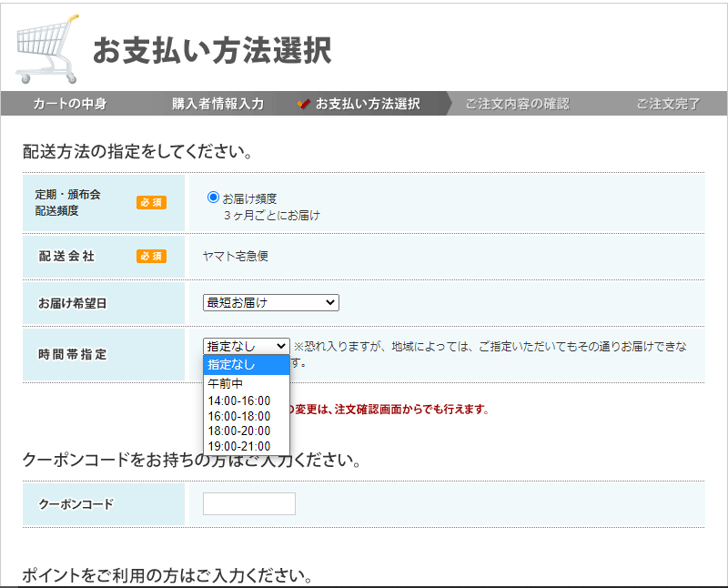Select the お届け頻度 radio button
This screenshot has height=588, width=728.
214,197
